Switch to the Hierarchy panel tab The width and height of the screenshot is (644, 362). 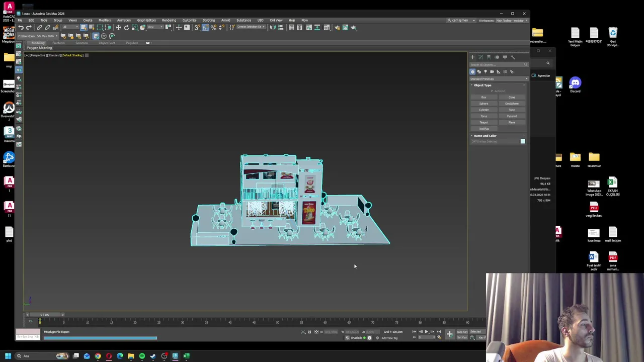[489, 57]
